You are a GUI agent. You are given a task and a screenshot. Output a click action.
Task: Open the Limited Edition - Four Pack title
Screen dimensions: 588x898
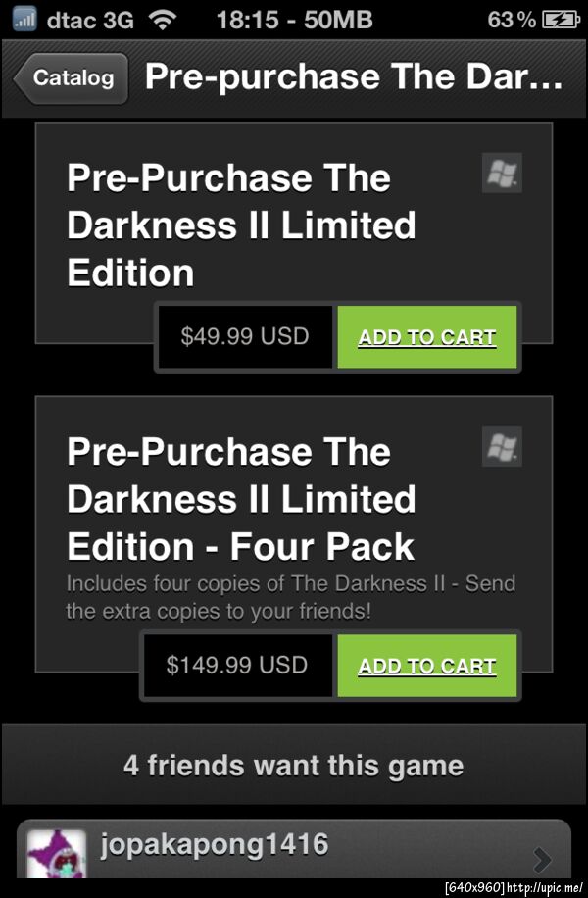point(241,499)
